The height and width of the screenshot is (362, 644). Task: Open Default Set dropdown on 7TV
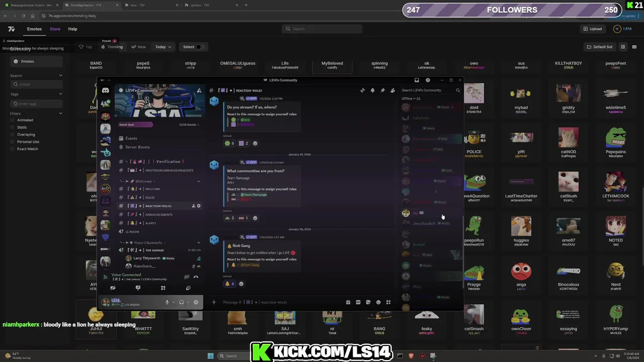pyautogui.click(x=600, y=47)
